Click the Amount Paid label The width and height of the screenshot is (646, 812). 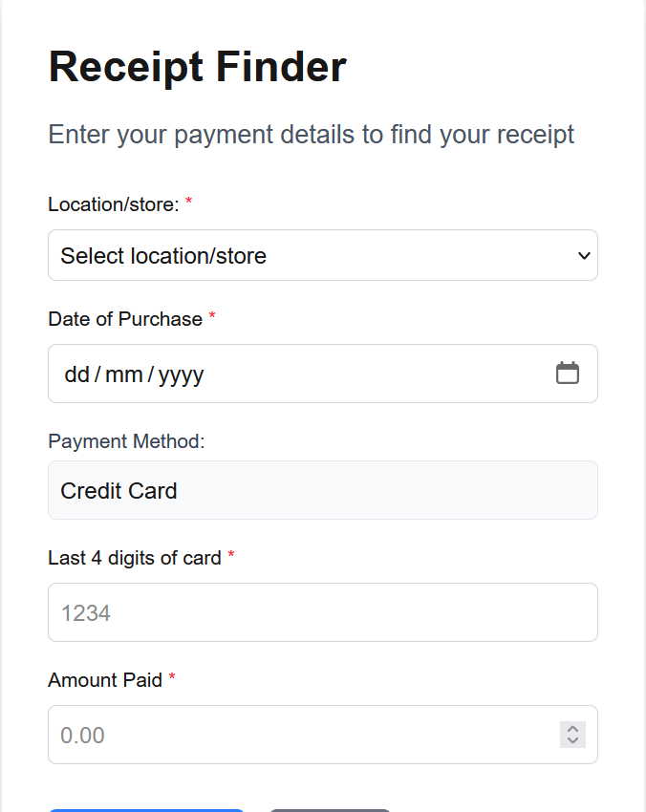click(105, 680)
